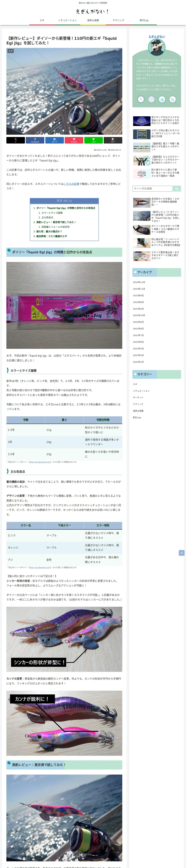
Task: Open the エギ category in sidebar
Action: [x=135, y=384]
